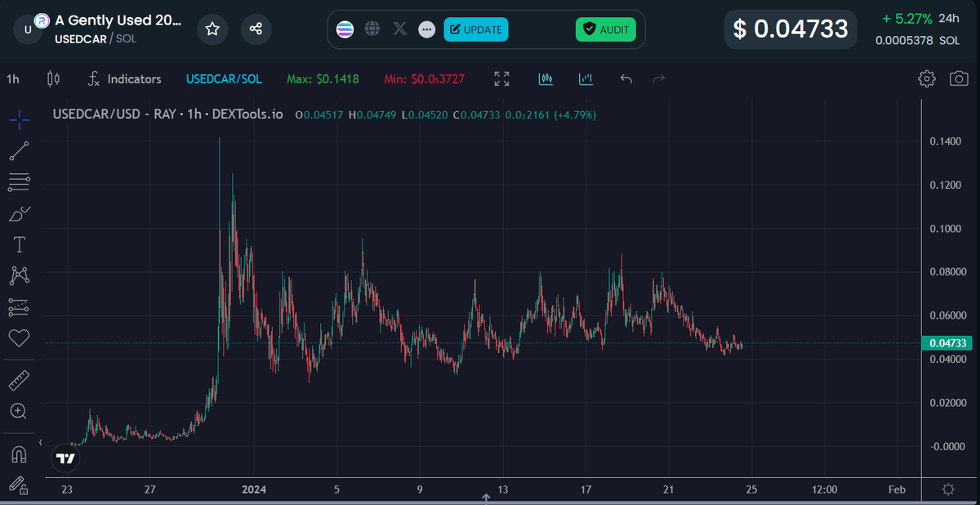Open time axis settings sun icon

coord(948,489)
